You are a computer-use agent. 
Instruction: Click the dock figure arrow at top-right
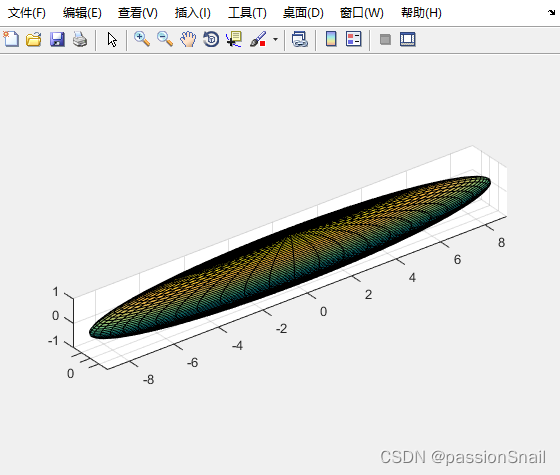point(551,13)
